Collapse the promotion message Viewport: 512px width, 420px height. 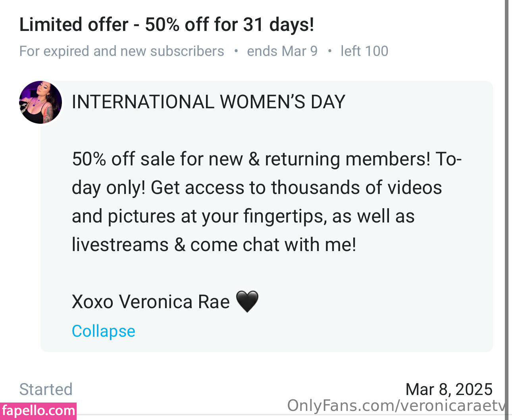tap(103, 331)
